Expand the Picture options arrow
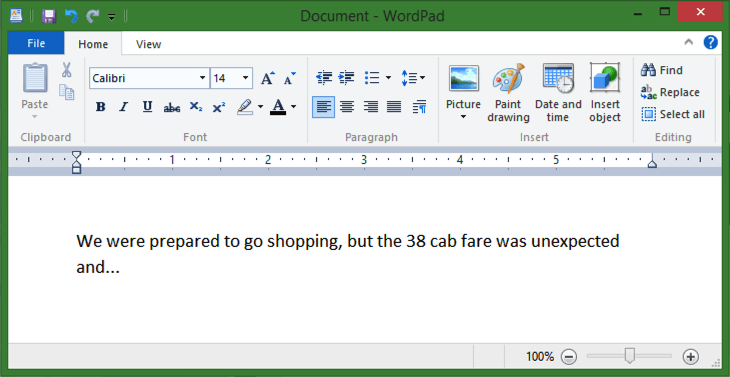730x377 pixels. [x=464, y=117]
